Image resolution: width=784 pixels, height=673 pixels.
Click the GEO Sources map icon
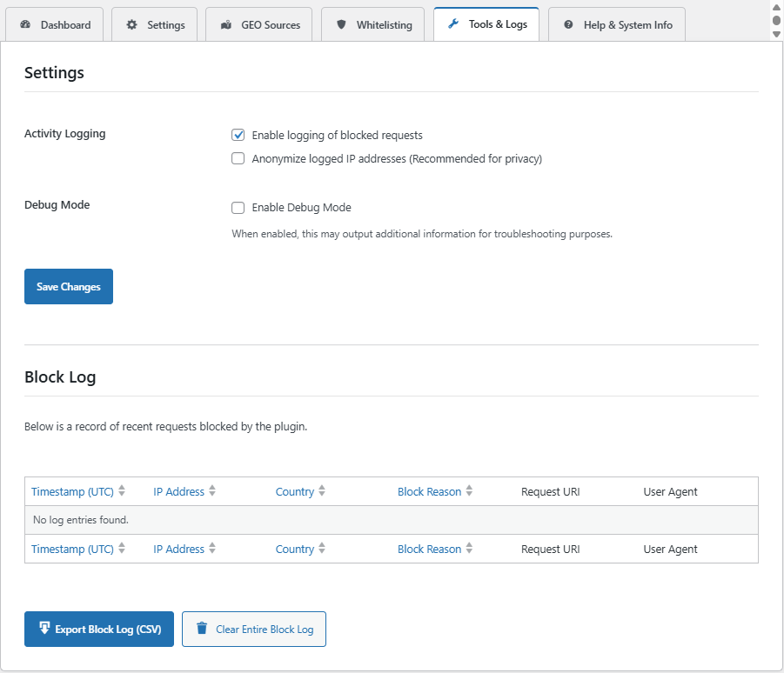(225, 25)
